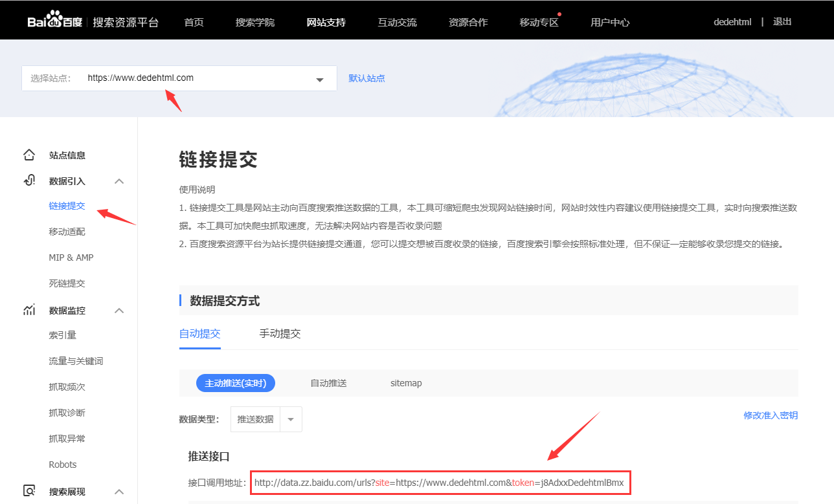This screenshot has height=504, width=834.
Task: Click 退出 to log out
Action: coord(782,21)
